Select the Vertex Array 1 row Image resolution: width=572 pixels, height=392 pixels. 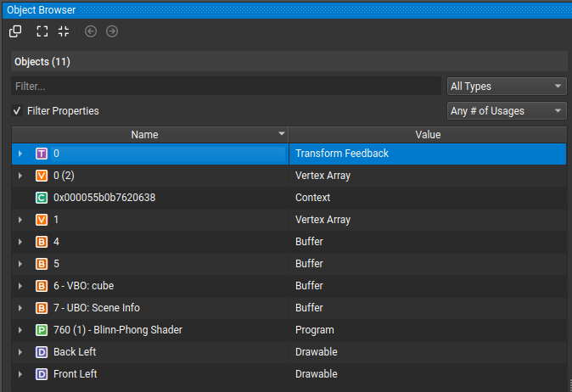170,220
